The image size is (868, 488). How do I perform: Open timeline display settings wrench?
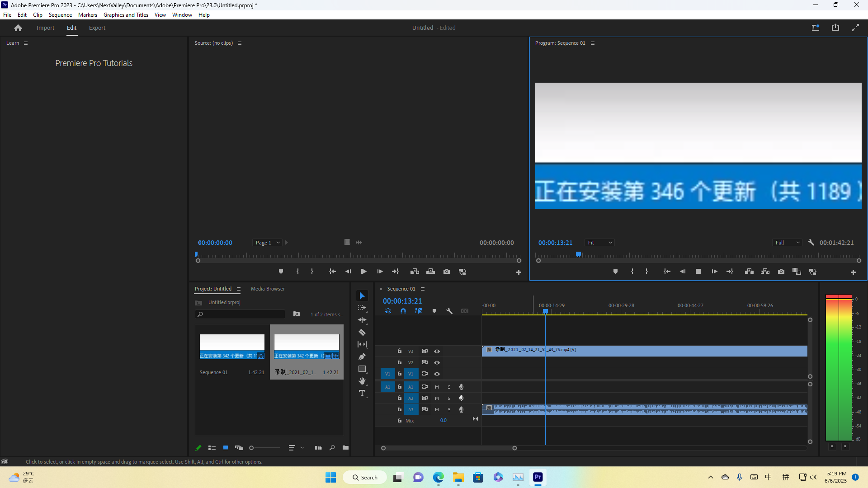point(449,311)
